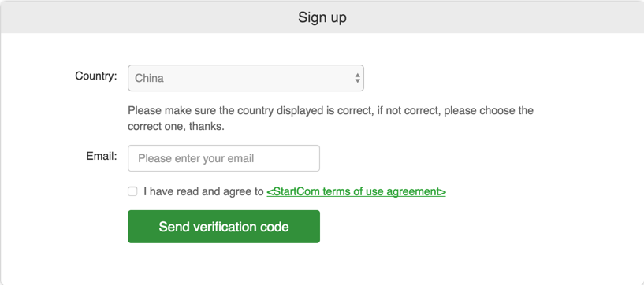Submit with the green verification code button
Screen dimensions: 644x285
point(224,227)
